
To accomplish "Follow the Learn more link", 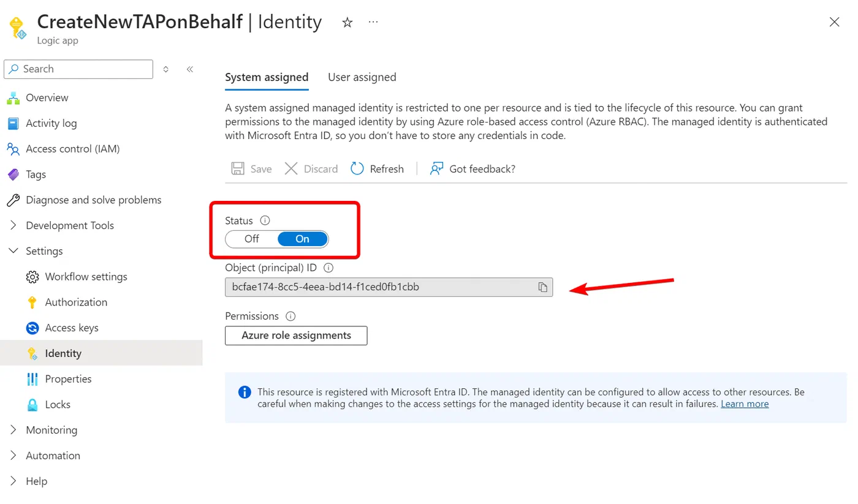I will (x=745, y=404).
